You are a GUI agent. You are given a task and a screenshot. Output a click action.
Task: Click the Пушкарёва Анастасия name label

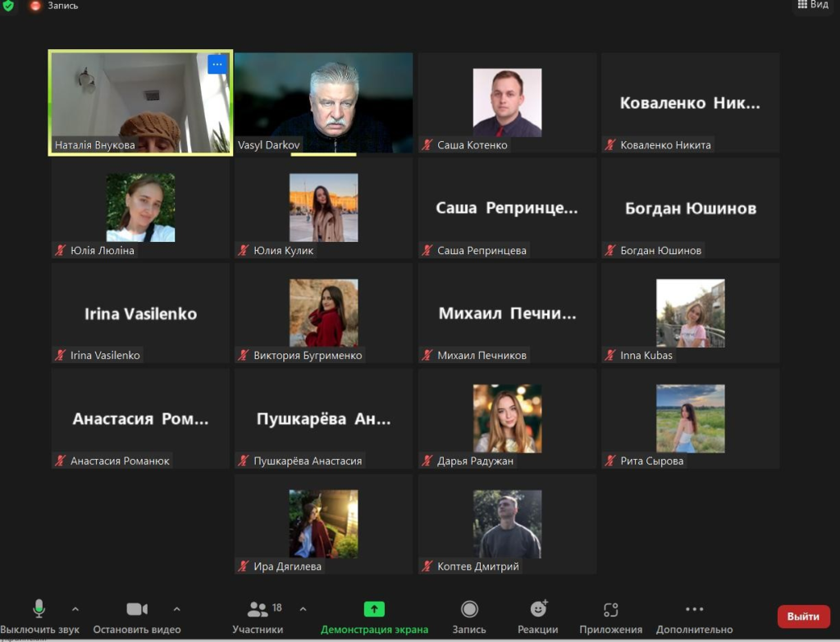(x=308, y=461)
